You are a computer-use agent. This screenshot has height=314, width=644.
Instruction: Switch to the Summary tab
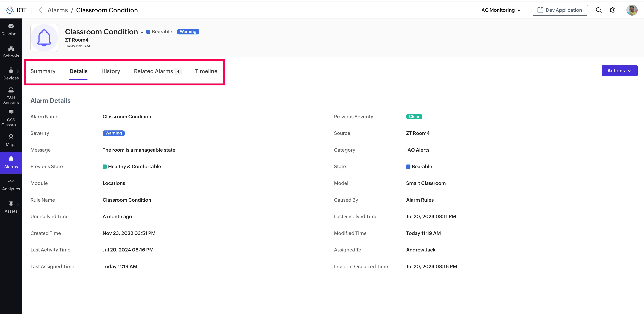coord(43,71)
